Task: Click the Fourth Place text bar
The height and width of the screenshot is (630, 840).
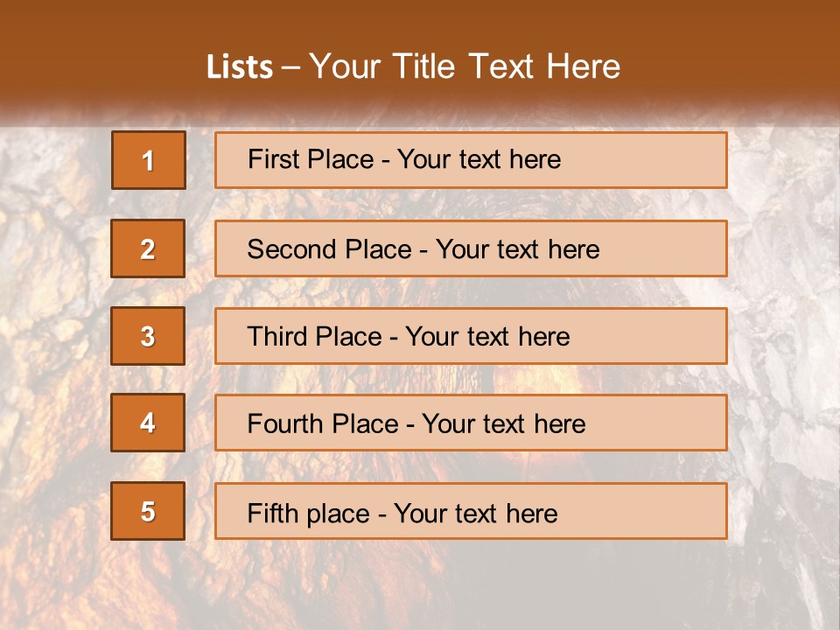Action: pyautogui.click(x=471, y=423)
